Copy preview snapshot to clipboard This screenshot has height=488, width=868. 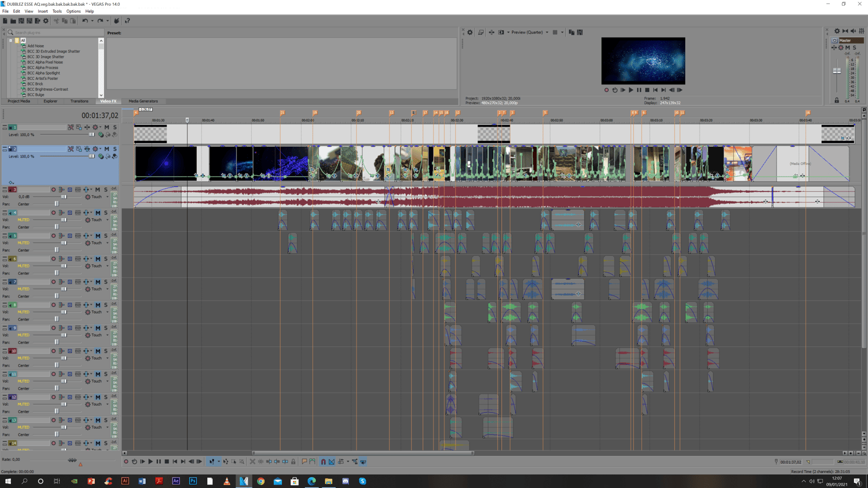(x=572, y=32)
